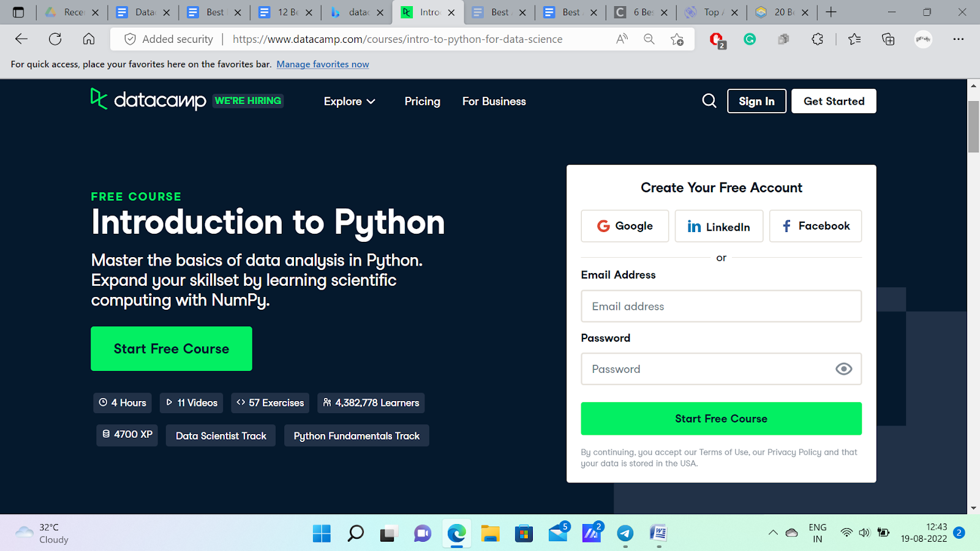Submit the signup form's Start Free Course button
This screenshot has width=980, height=551.
[x=721, y=419]
